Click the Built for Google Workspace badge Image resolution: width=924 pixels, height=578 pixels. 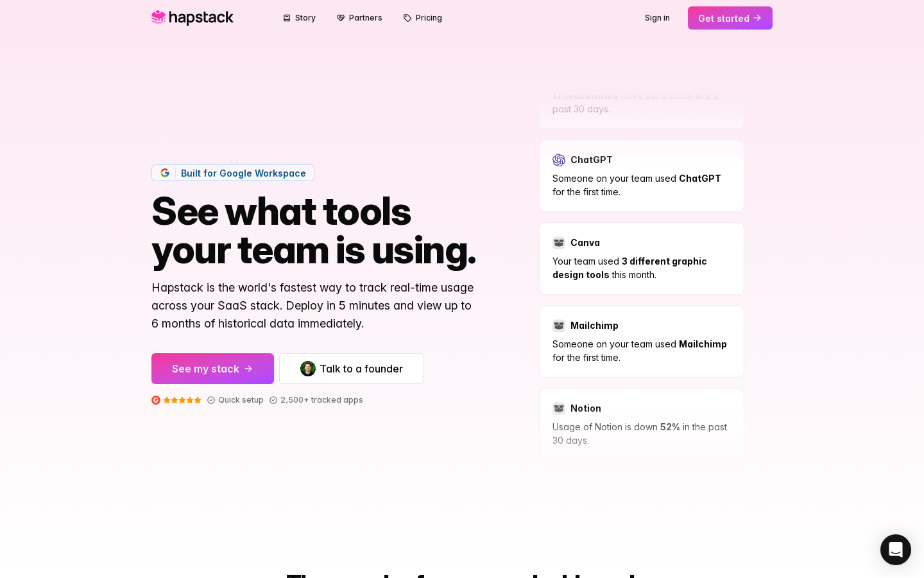233,173
